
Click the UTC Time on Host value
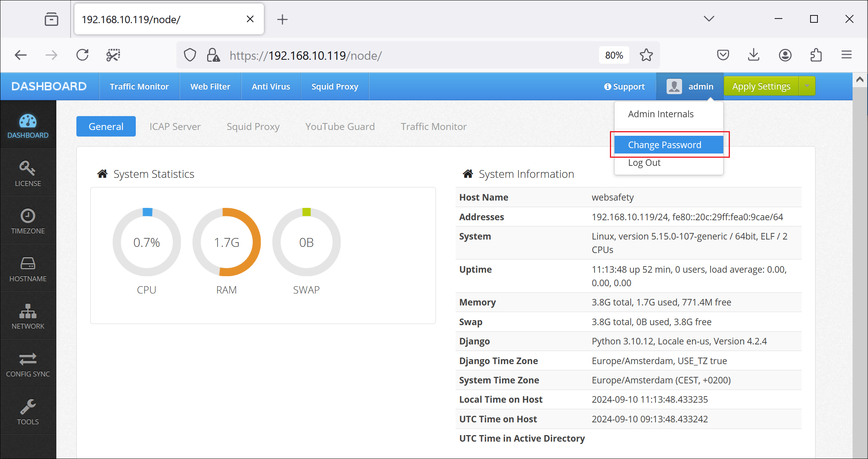[650, 419]
